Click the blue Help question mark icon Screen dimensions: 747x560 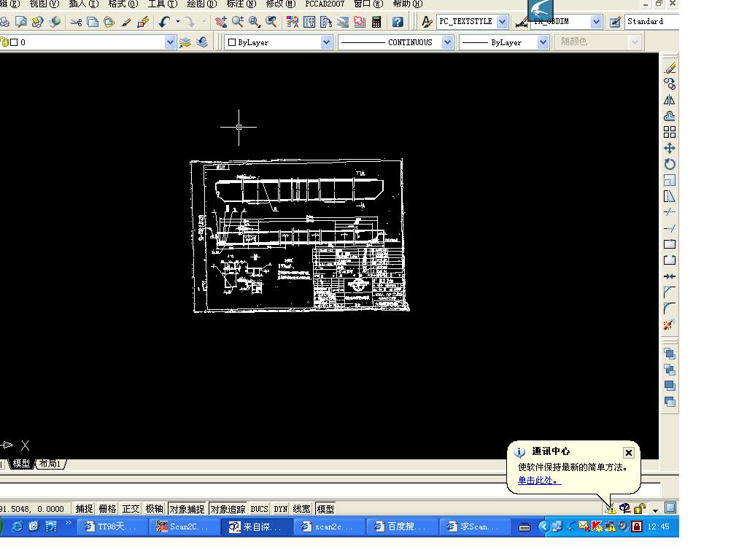pos(398,22)
